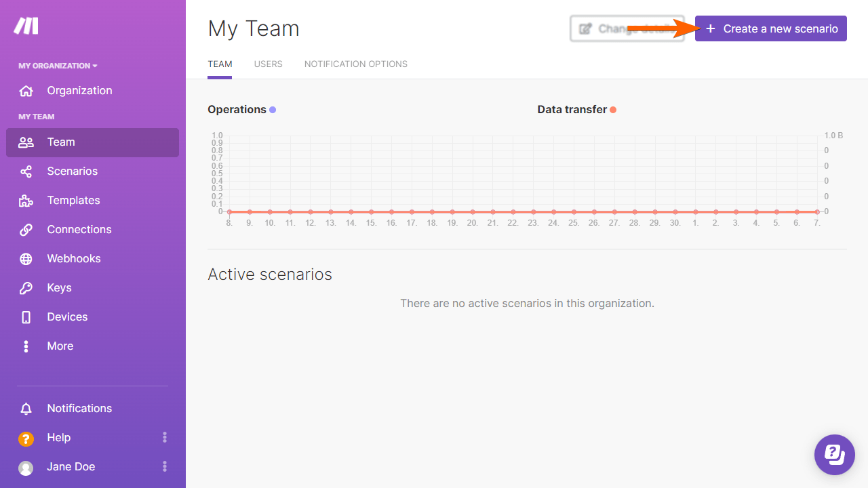Expand the My Organization dropdown
The width and height of the screenshot is (868, 488).
coord(58,66)
